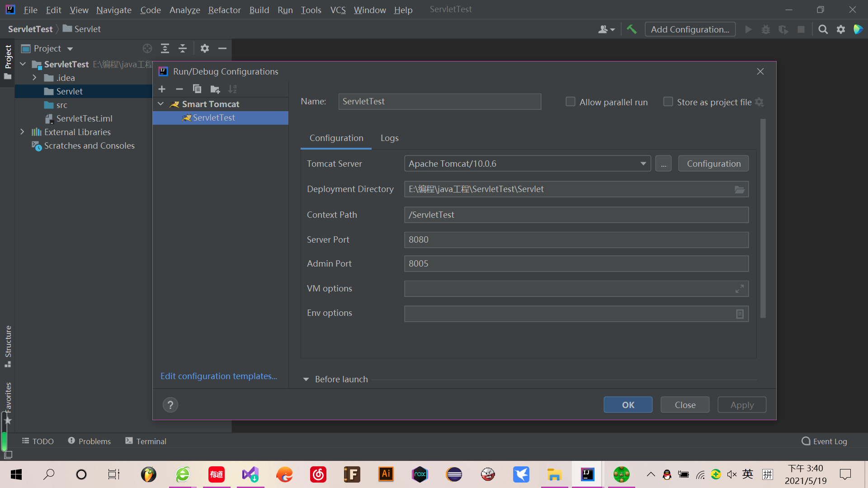Click into the Context Path field
Image resolution: width=868 pixels, height=488 pixels.
tap(576, 215)
